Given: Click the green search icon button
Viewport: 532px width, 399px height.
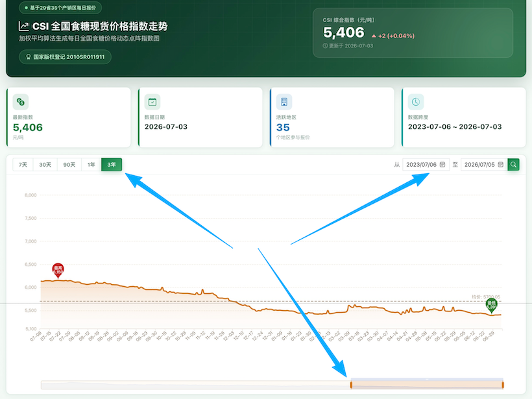Looking at the screenshot, I should point(513,165).
